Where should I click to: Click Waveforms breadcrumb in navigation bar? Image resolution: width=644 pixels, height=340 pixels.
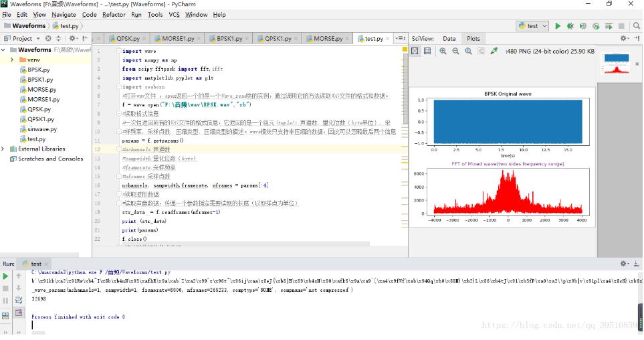[25, 25]
